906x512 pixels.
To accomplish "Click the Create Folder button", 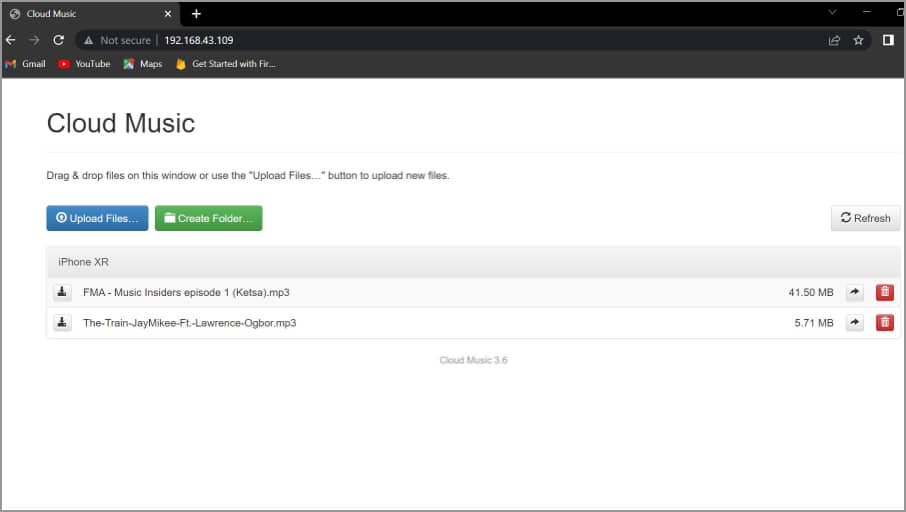I will (208, 218).
